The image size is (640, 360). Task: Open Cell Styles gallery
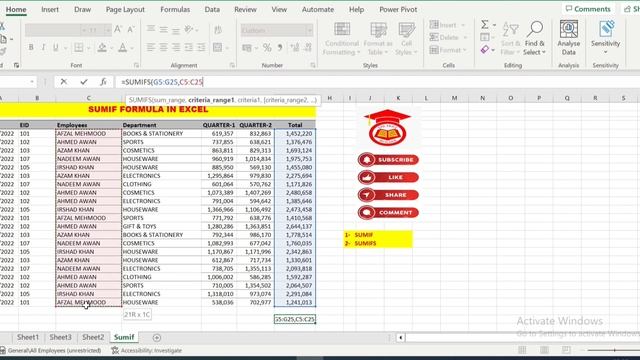pyautogui.click(x=406, y=39)
